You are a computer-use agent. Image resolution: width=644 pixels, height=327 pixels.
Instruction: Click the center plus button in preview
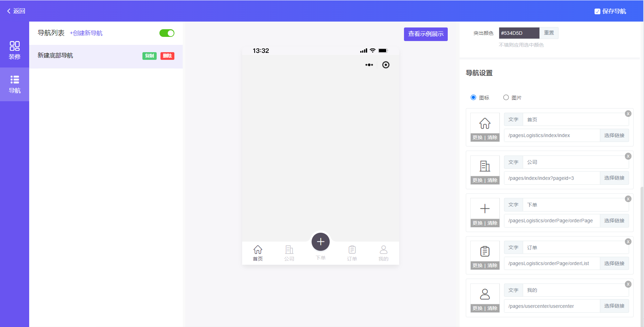(x=320, y=242)
